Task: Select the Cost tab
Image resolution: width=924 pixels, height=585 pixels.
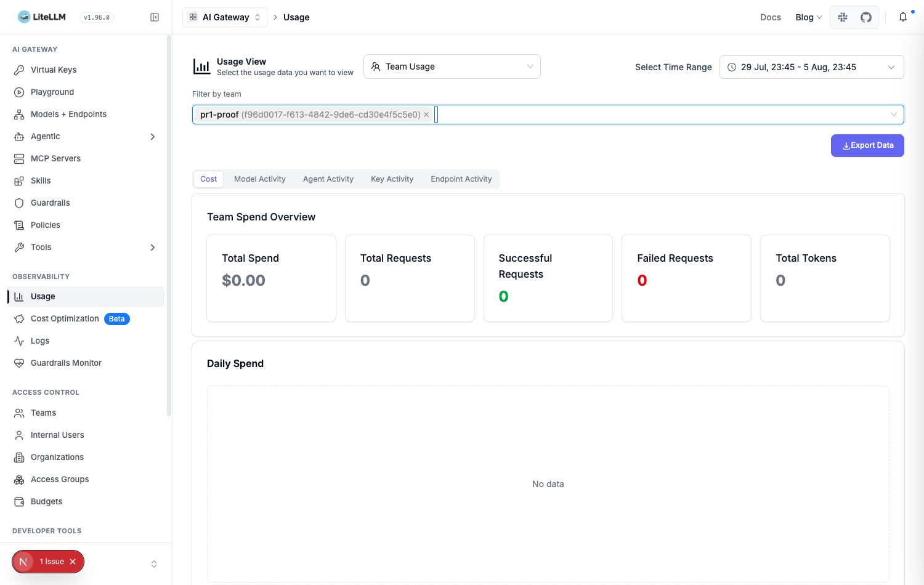Action: pyautogui.click(x=209, y=179)
